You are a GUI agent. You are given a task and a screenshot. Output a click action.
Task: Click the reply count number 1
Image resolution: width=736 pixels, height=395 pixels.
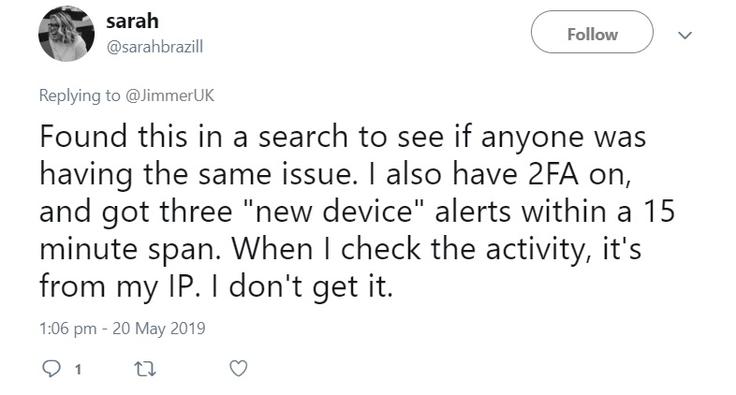[x=78, y=370]
